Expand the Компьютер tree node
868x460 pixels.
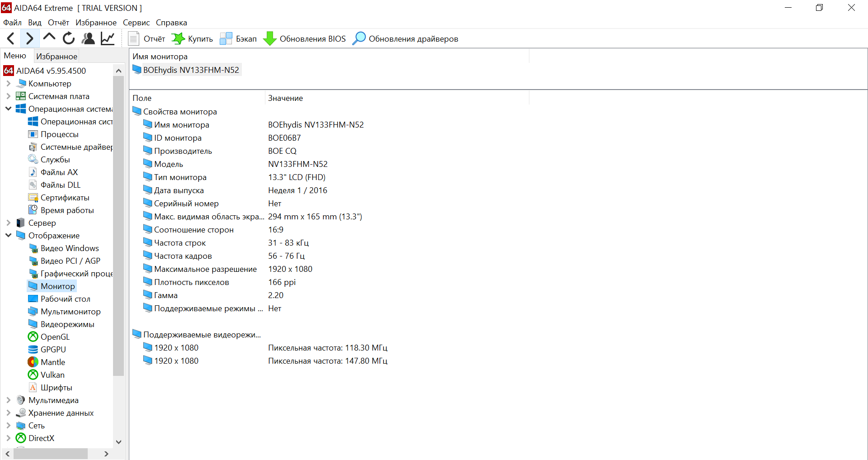pyautogui.click(x=8, y=83)
